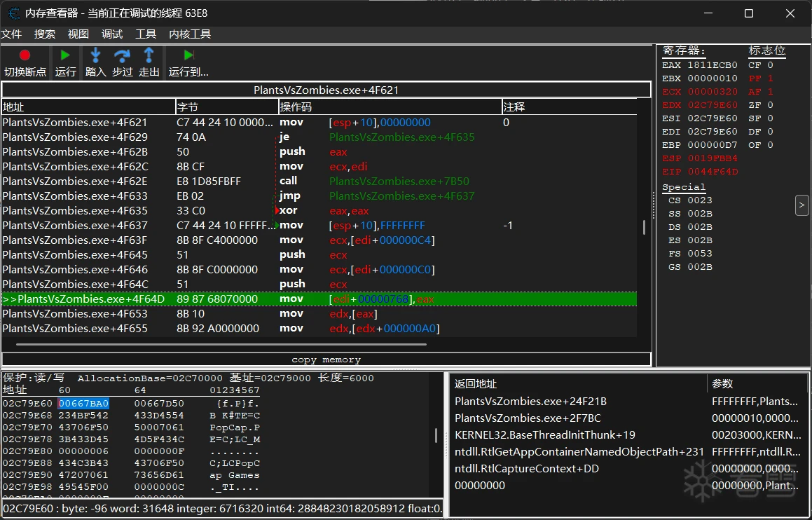
Task: Click the EDX register value 02C79E60
Action: [x=713, y=105]
